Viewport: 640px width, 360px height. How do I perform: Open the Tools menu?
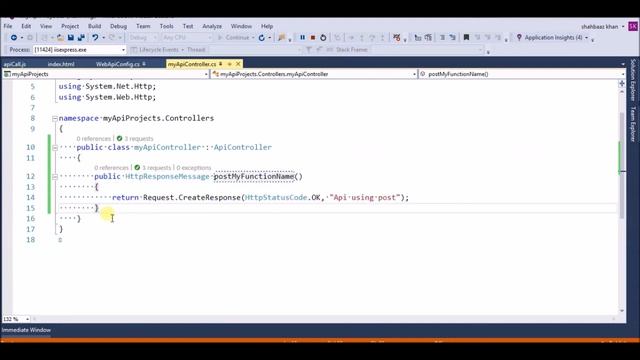(x=166, y=26)
